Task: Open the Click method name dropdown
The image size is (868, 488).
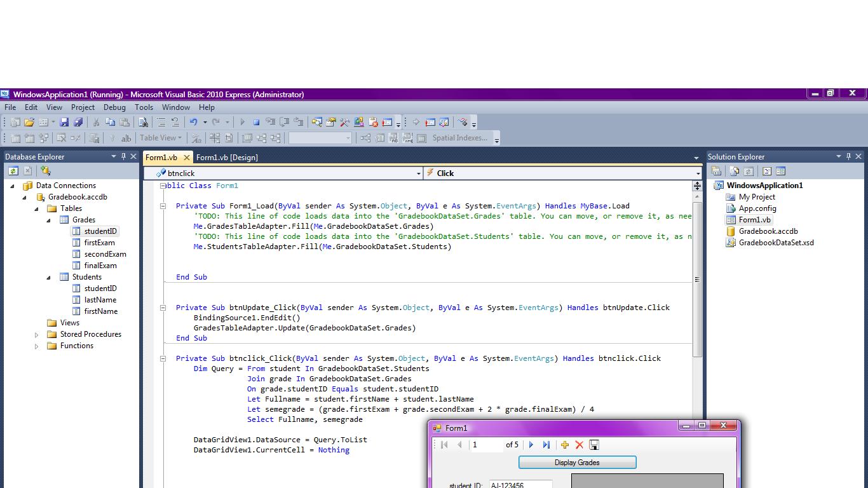Action: tap(698, 173)
